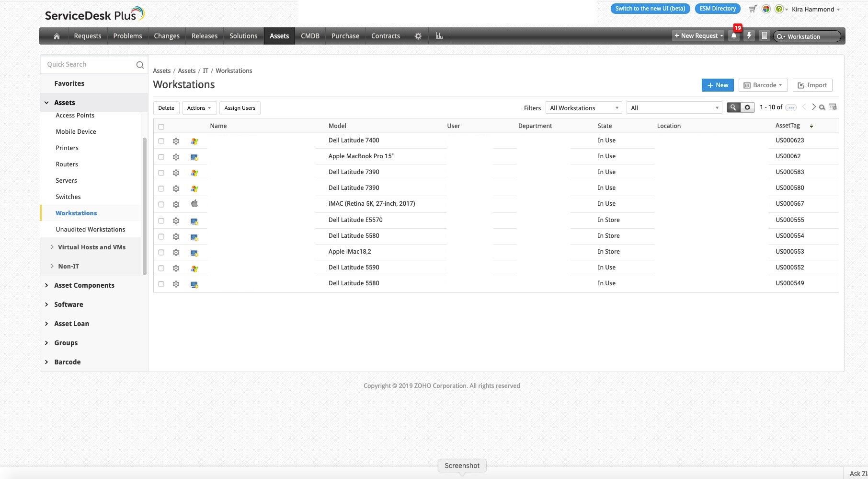The height and width of the screenshot is (479, 868).
Task: Click workstation icon in Dell Latitude E5570 row
Action: [x=194, y=221]
